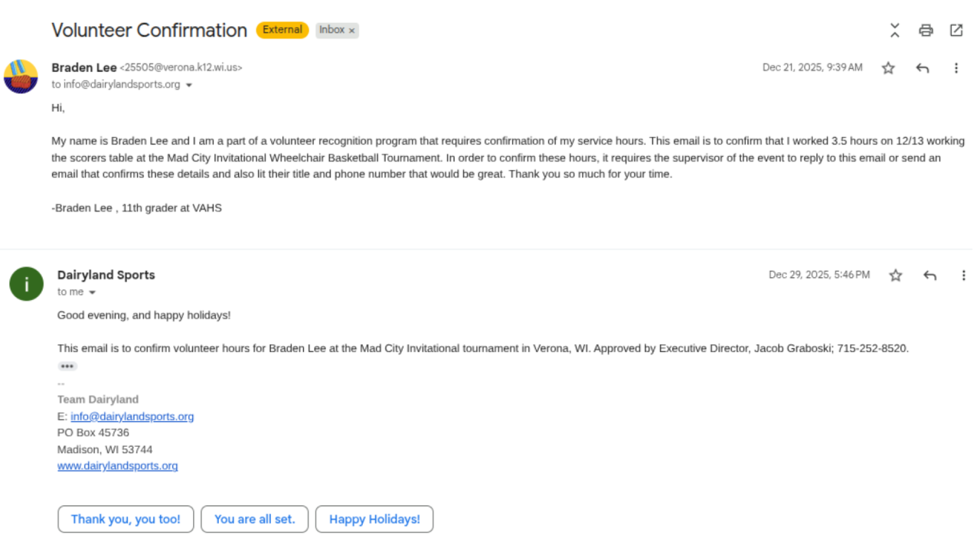This screenshot has height=551, width=980.
Task: Click Braden Lee's profile avatar
Action: (x=21, y=77)
